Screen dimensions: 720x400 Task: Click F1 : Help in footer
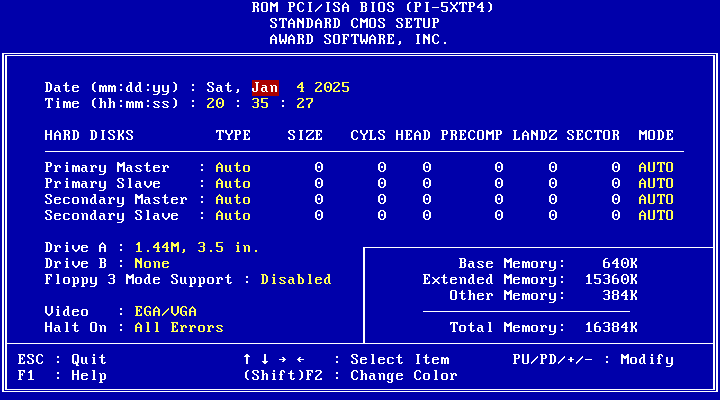tap(62, 376)
